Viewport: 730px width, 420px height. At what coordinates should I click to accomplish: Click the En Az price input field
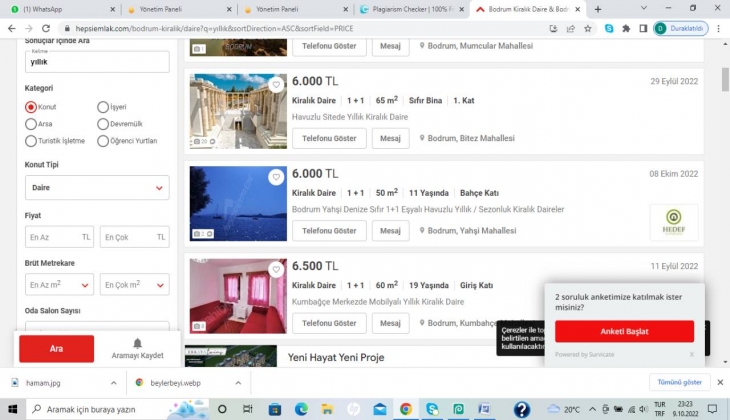coord(59,237)
